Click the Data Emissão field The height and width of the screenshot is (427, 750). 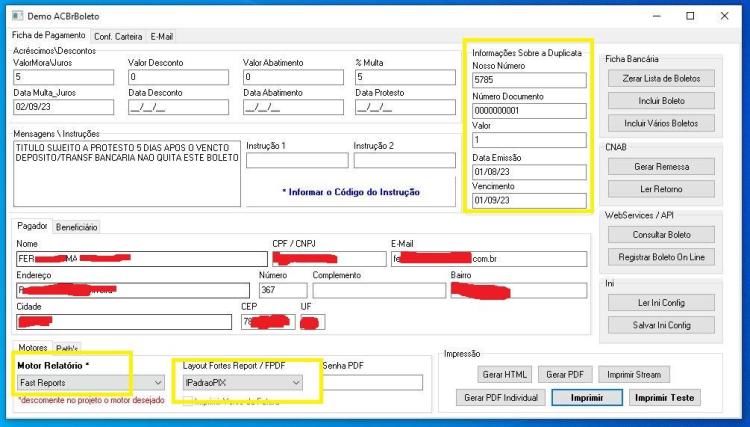click(x=529, y=172)
